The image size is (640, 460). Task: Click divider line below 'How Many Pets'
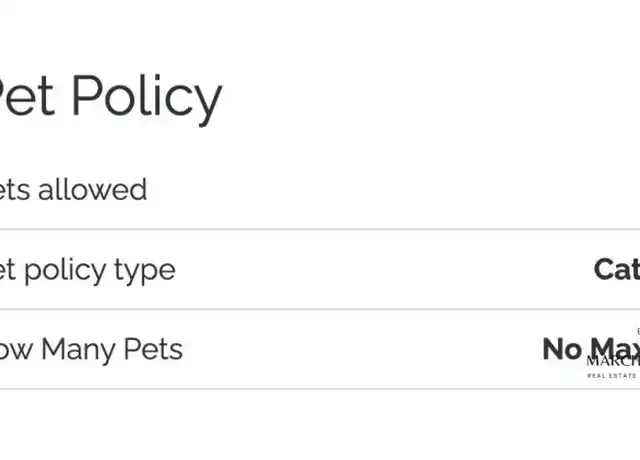[x=320, y=389]
